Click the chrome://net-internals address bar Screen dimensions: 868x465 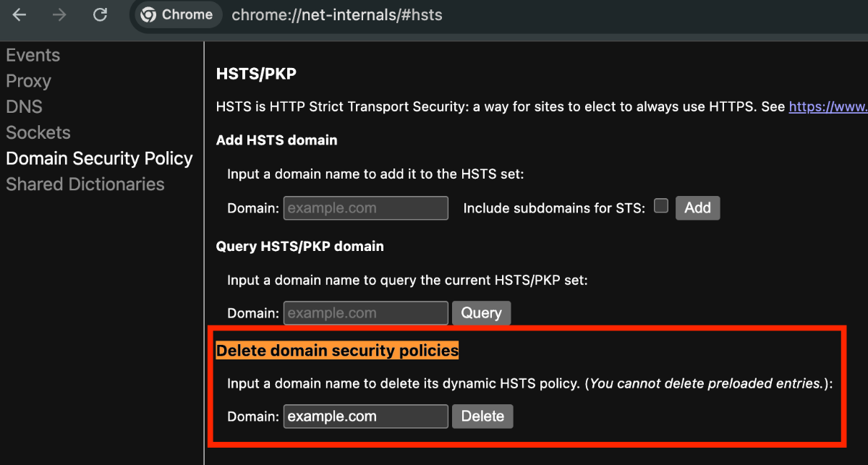(x=337, y=14)
